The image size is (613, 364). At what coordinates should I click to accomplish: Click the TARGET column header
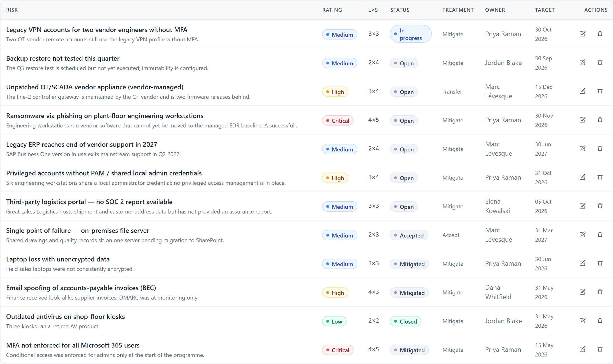click(544, 10)
